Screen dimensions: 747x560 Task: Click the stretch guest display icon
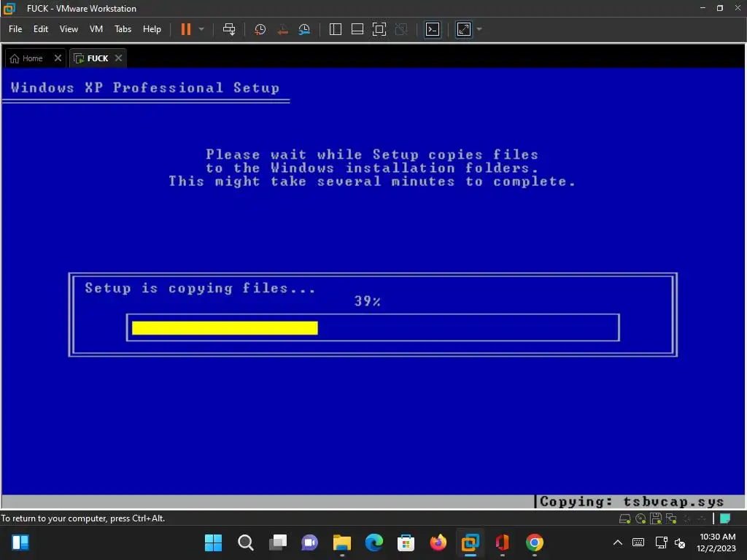click(463, 29)
